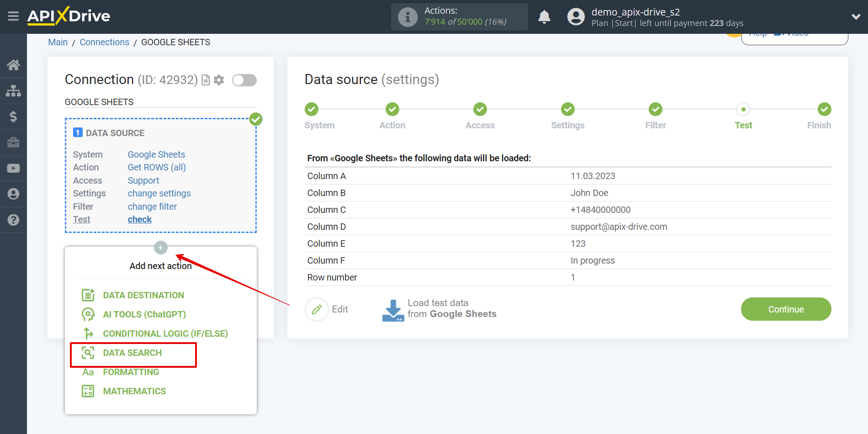Image resolution: width=868 pixels, height=434 pixels.
Task: Open the user avatar profile icon
Action: (x=576, y=17)
